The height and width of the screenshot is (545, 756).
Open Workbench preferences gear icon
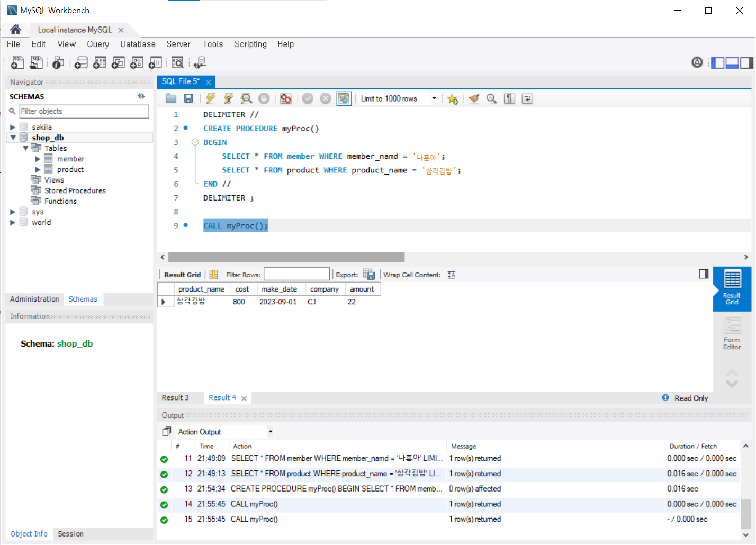697,62
